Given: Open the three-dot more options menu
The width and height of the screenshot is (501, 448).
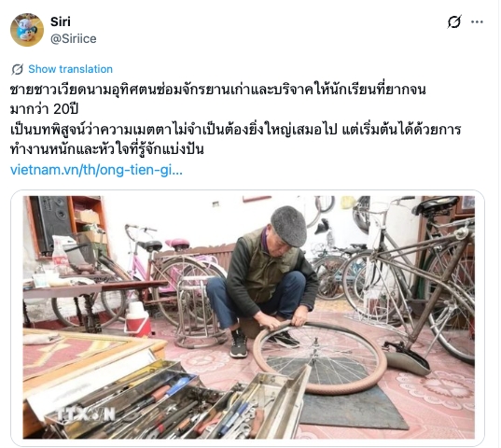Looking at the screenshot, I should click(x=477, y=21).
